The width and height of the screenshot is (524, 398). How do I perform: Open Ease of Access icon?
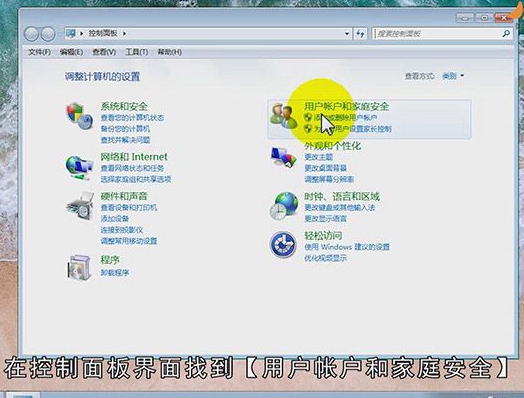coord(283,245)
